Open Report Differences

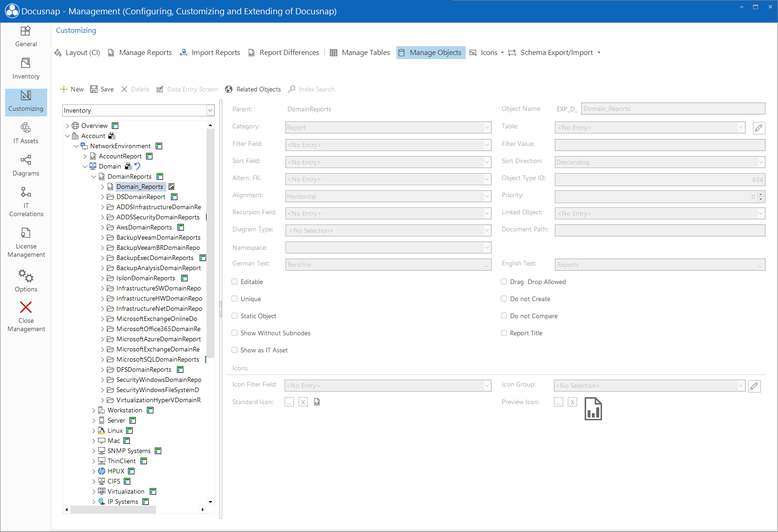coord(284,53)
